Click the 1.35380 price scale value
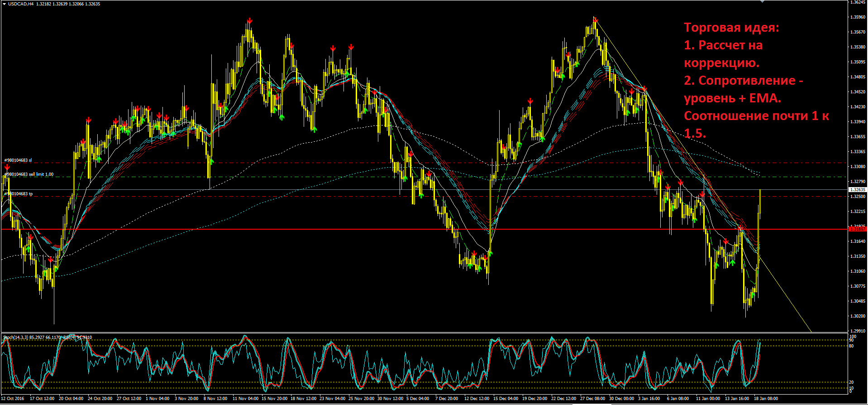The width and height of the screenshot is (868, 405). click(858, 47)
